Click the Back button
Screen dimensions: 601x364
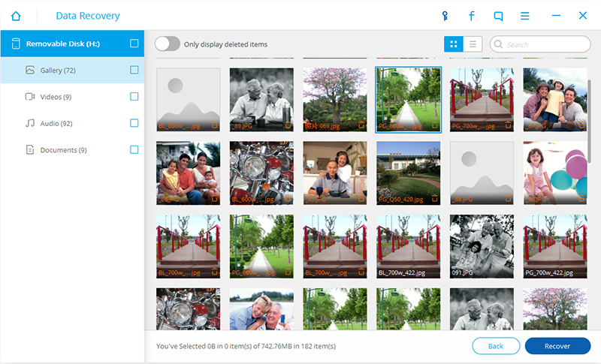(x=496, y=346)
